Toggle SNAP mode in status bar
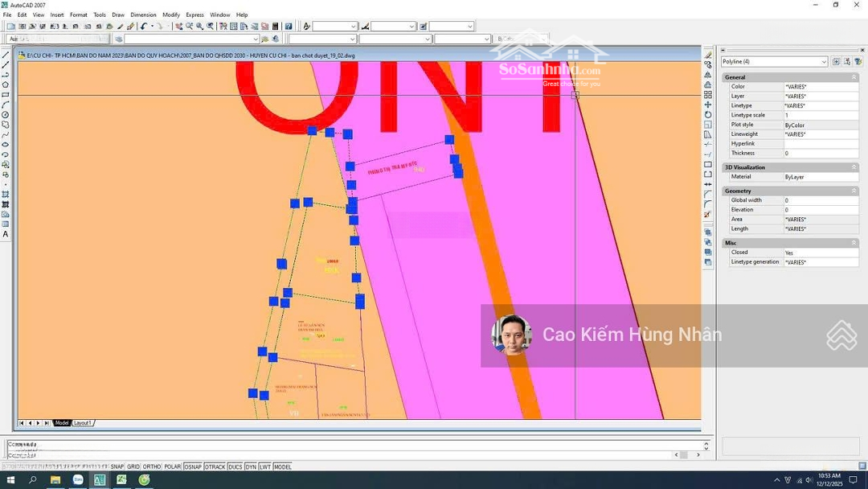The height and width of the screenshot is (489, 868). tap(117, 466)
